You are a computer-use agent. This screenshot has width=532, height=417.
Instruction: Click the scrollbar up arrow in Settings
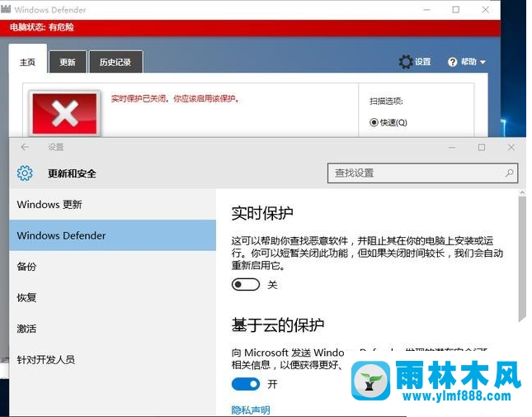tap(522, 192)
